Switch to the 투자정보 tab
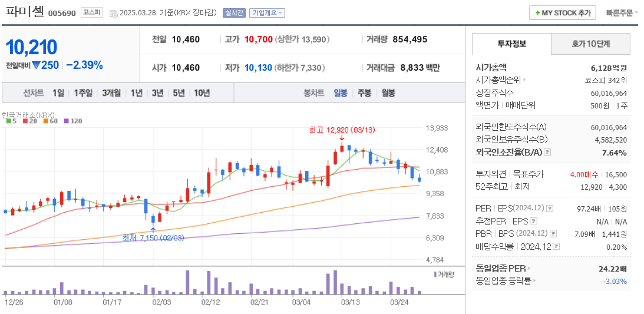Screen dimensions: 644x314 (511, 44)
